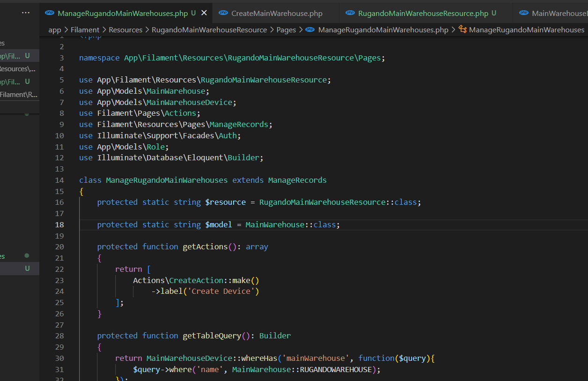The image size is (588, 381).
Task: Click PHP icon on ManageRugandoMainWarehouses.php tab
Action: [x=50, y=13]
